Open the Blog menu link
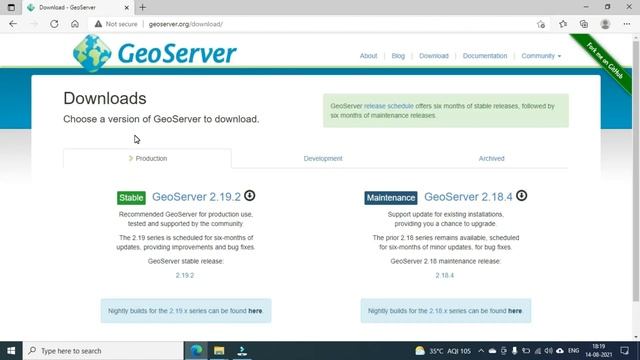The image size is (640, 360). coord(398,56)
